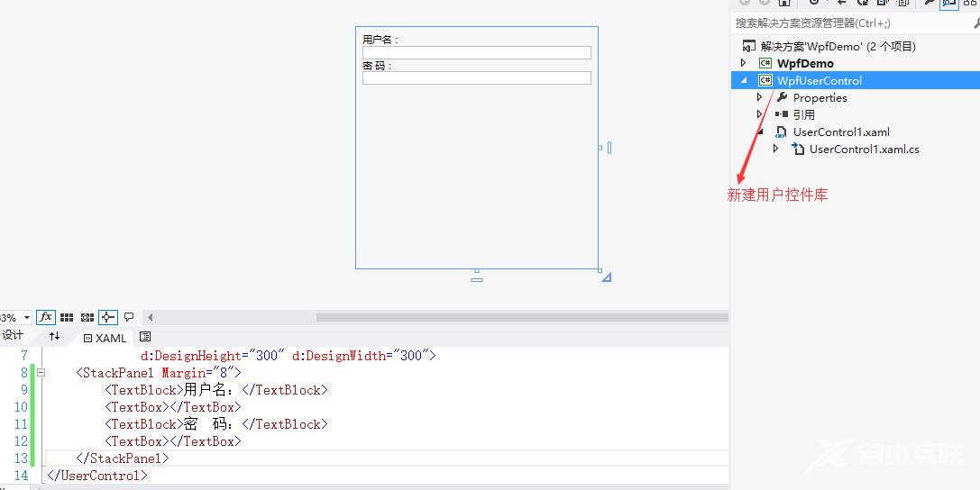Expand the 引用 references node

(759, 114)
